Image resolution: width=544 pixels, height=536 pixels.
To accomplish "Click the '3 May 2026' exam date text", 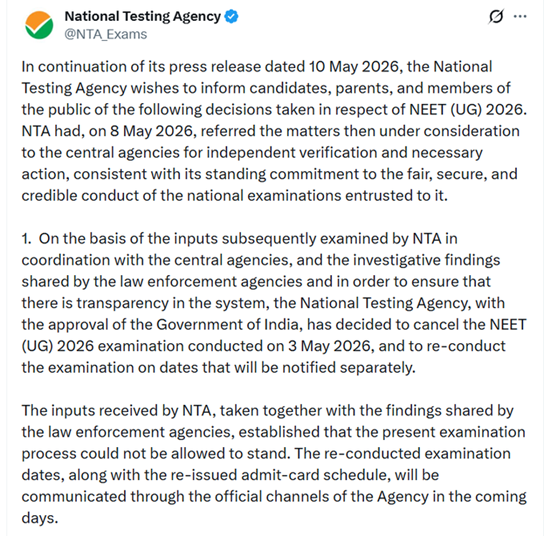I will pyautogui.click(x=331, y=346).
